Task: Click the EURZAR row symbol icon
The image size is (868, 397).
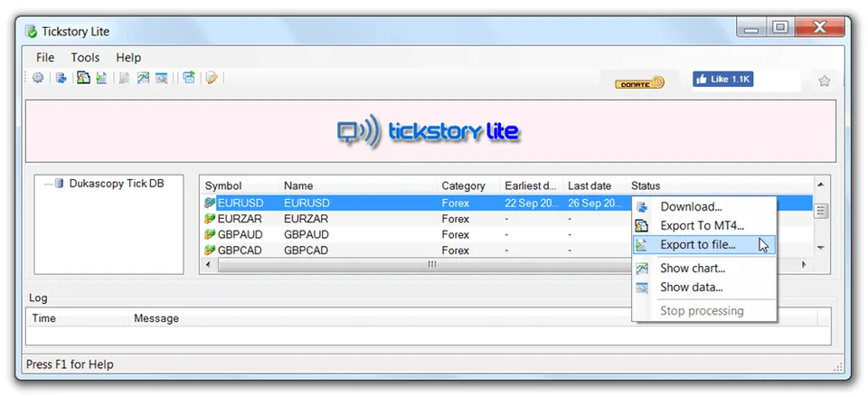Action: 210,219
